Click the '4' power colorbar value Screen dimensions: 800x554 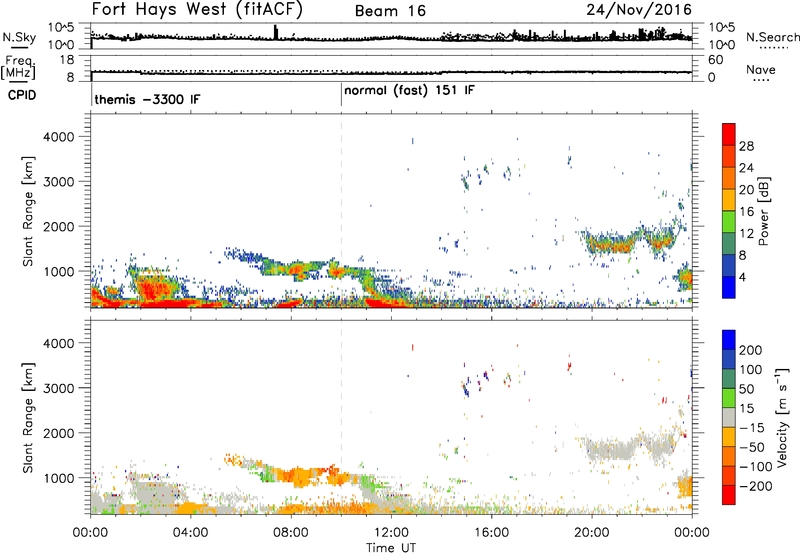(x=742, y=277)
